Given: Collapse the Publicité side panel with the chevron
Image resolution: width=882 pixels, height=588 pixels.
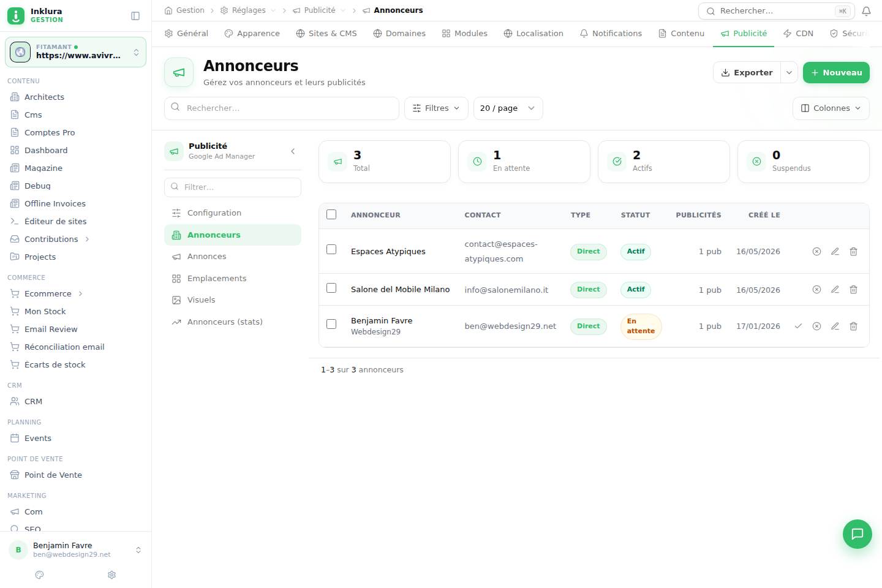Looking at the screenshot, I should 293,151.
